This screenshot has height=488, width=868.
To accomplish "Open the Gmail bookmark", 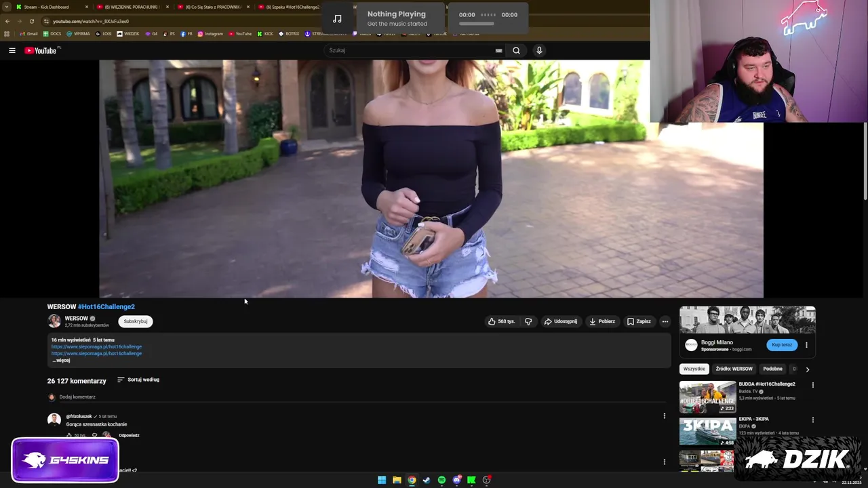I will tap(28, 33).
